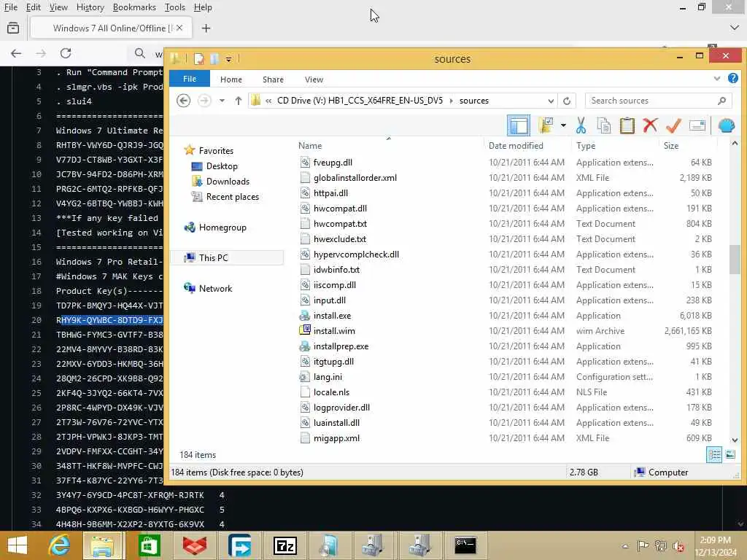This screenshot has width=747, height=560.
Task: Switch to the Explorer View ribbon tab
Action: pos(314,79)
